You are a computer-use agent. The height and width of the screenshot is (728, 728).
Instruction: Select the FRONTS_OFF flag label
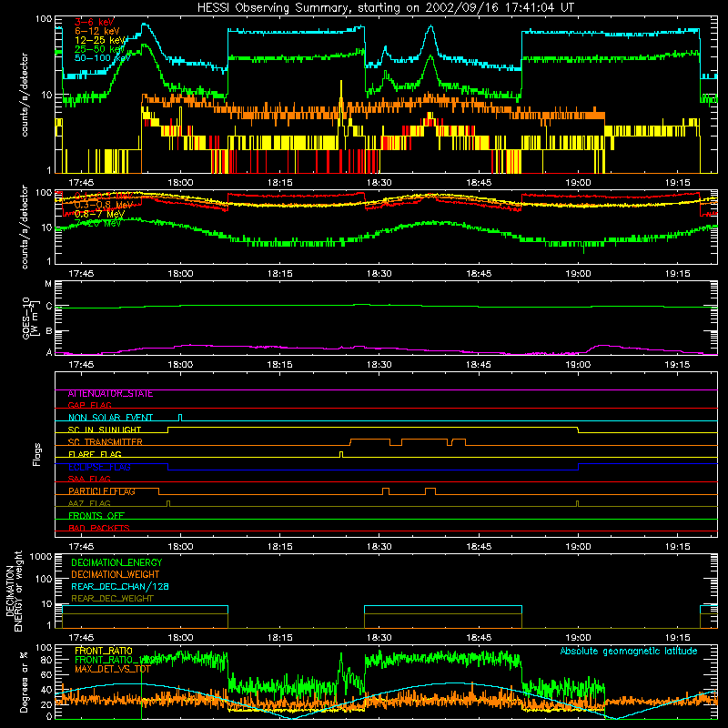[x=96, y=515]
